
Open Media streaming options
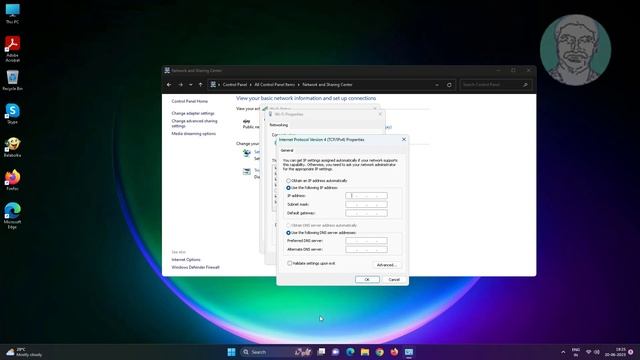click(193, 134)
